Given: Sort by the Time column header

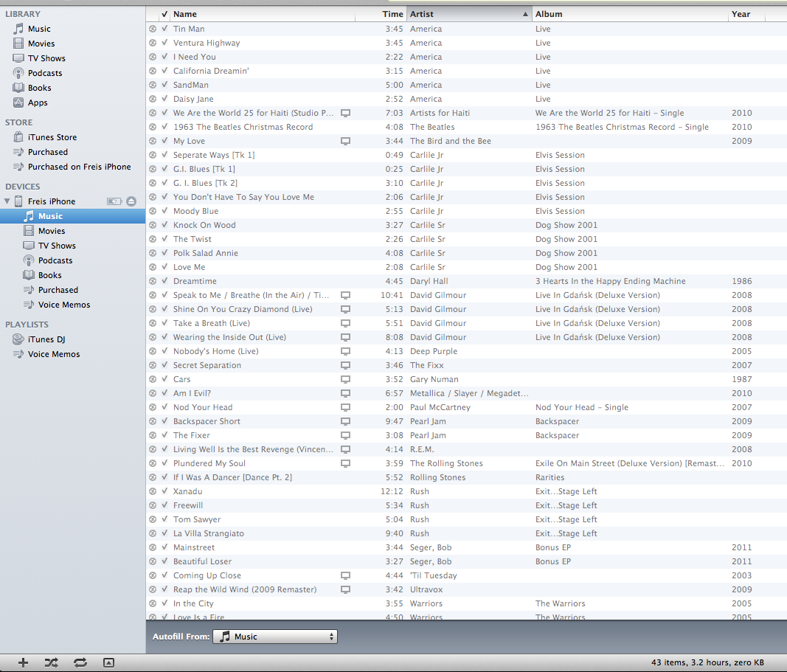Looking at the screenshot, I should click(381, 14).
